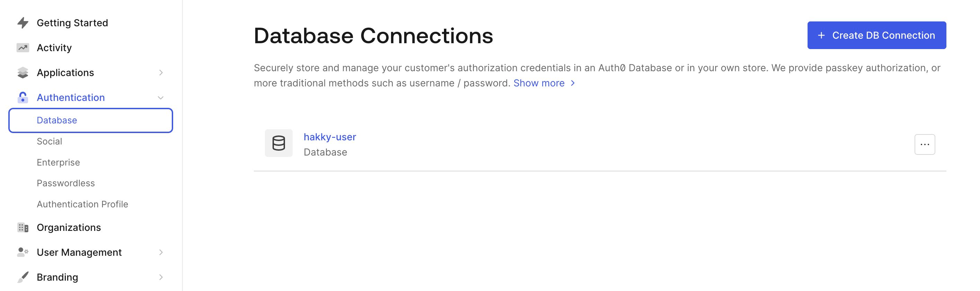
Task: Click the Authentication lock icon
Action: [23, 97]
